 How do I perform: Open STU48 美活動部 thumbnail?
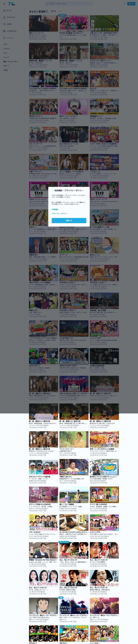click(x=74, y=23)
